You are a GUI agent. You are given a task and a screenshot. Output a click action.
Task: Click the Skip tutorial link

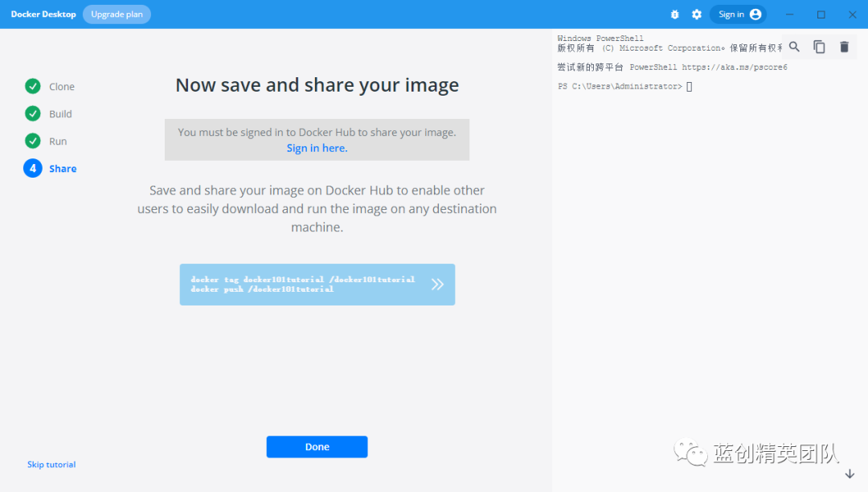click(x=51, y=465)
